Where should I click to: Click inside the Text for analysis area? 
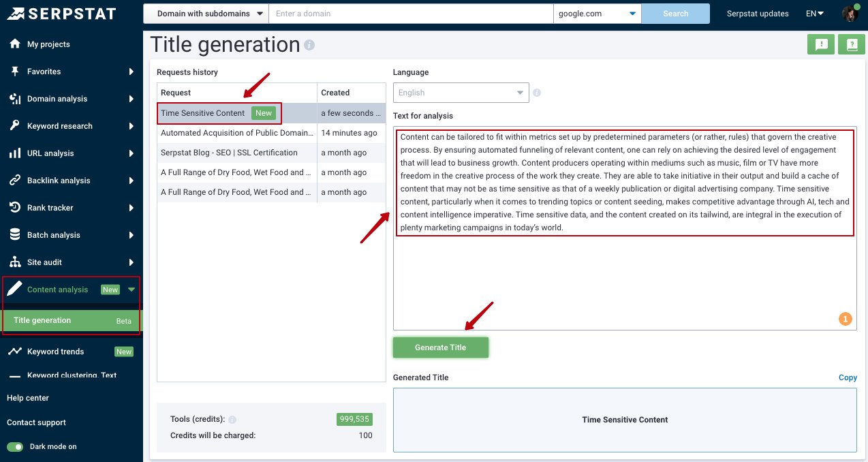tap(625, 228)
